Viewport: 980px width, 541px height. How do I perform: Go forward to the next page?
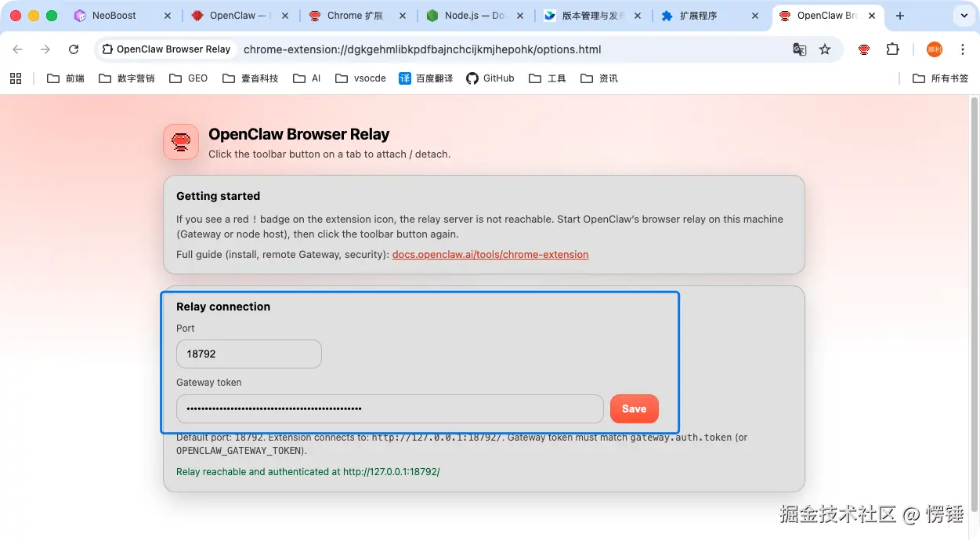click(x=45, y=49)
